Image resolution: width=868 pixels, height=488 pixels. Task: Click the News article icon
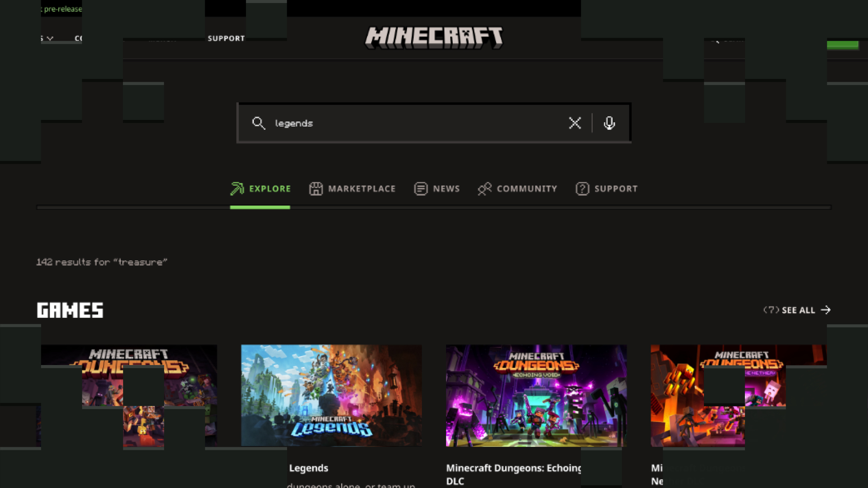pyautogui.click(x=421, y=188)
